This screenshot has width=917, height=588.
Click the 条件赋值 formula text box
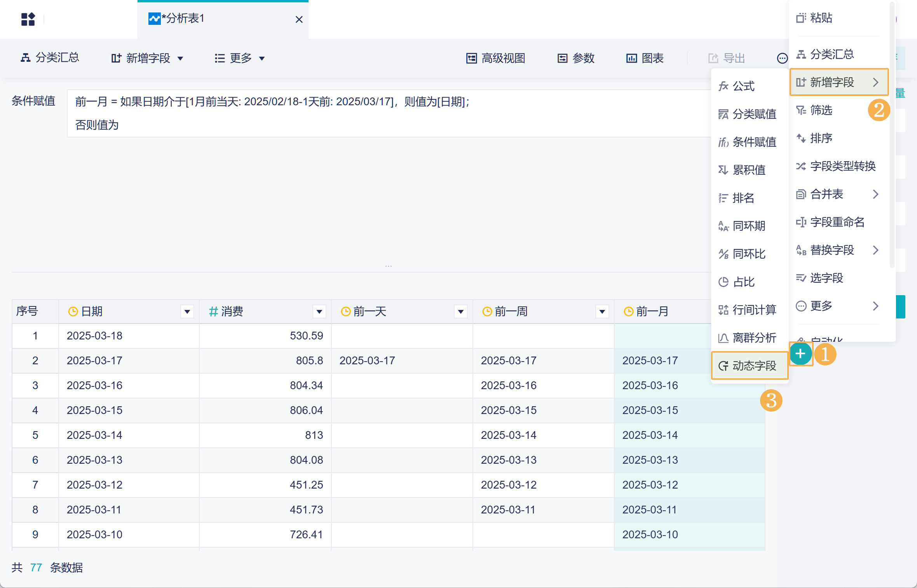point(389,113)
